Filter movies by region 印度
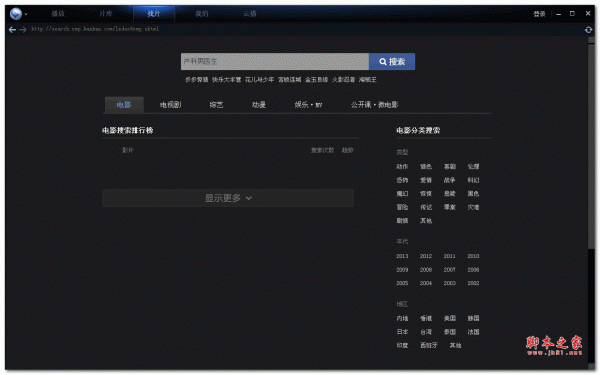Image resolution: width=600 pixels, height=375 pixels. click(402, 346)
